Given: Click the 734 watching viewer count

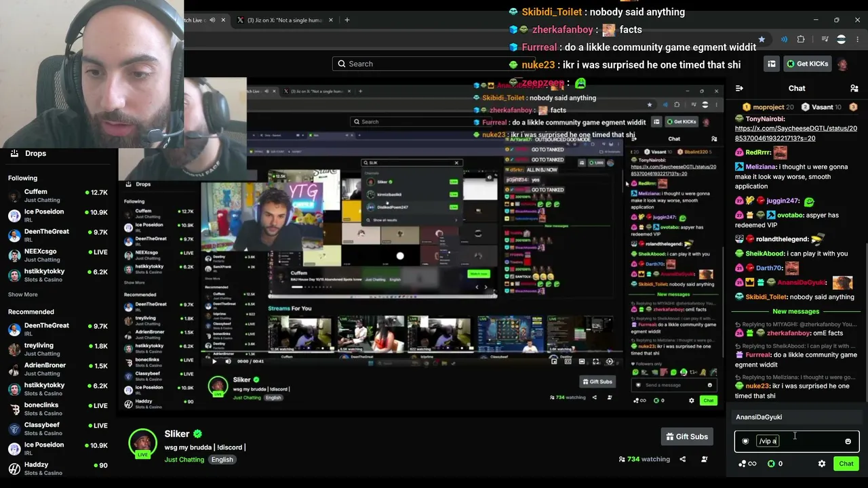Looking at the screenshot, I should click(x=644, y=459).
